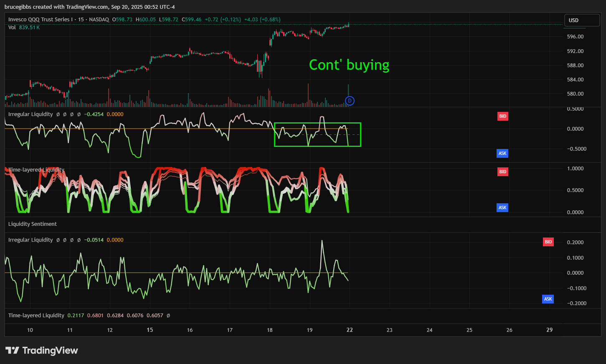Click the -0.2000 scale label
This screenshot has height=364, width=606.
576,303
